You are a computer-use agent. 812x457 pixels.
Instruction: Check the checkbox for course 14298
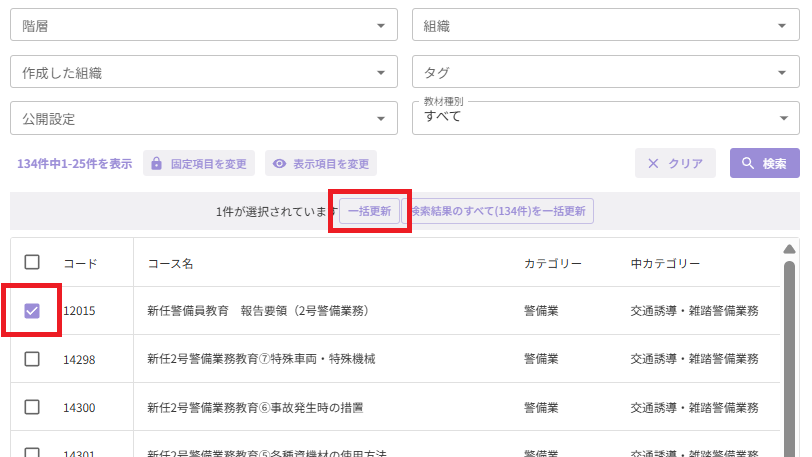point(32,359)
